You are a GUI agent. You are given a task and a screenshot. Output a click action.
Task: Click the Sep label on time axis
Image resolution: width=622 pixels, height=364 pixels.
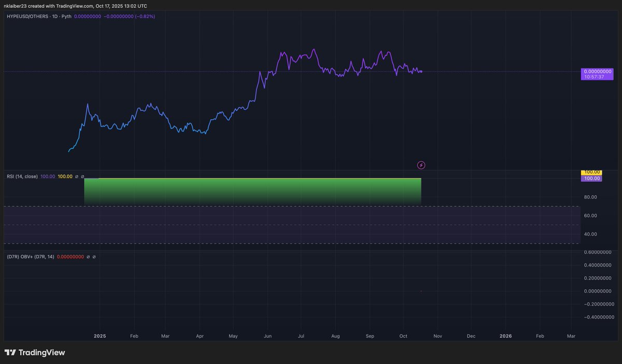point(370,336)
